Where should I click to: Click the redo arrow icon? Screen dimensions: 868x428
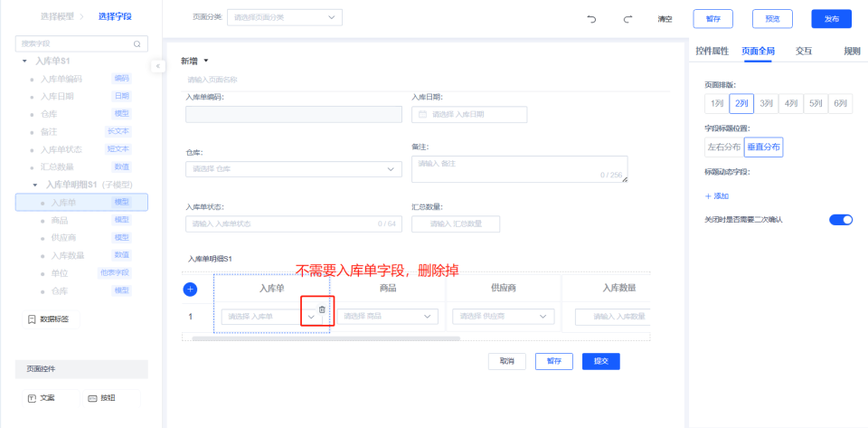[x=627, y=19]
